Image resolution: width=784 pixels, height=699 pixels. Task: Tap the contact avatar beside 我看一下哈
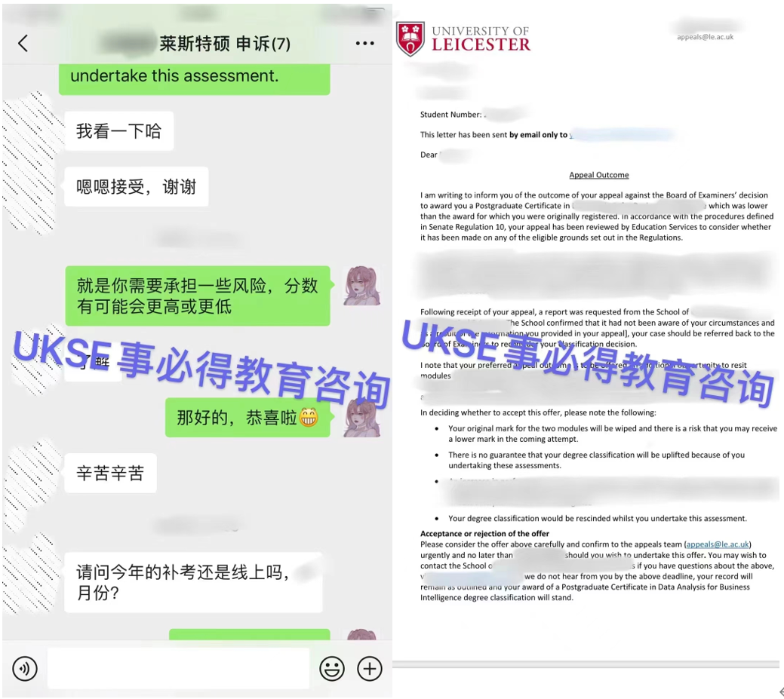pyautogui.click(x=32, y=131)
